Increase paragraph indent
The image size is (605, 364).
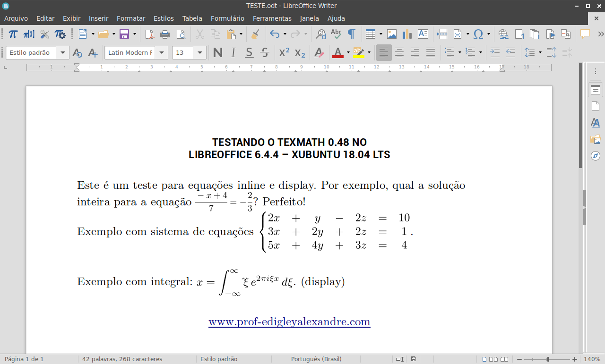(x=495, y=52)
